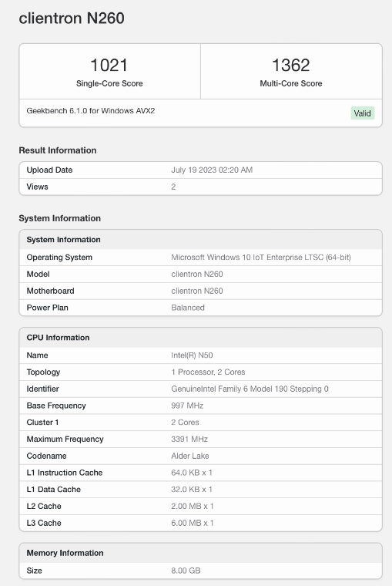The width and height of the screenshot is (392, 586).
Task: Click the Model row value clientron N260
Action: (197, 274)
